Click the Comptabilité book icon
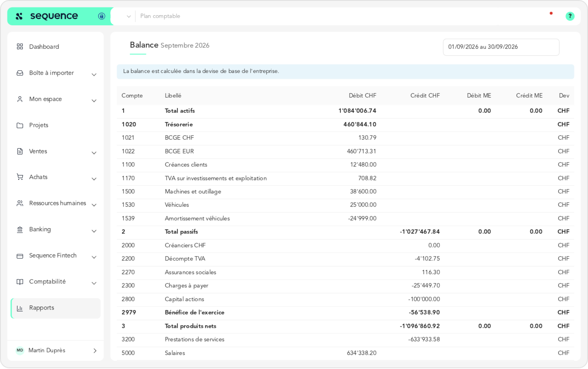Viewport: 588px width, 369px height. tap(20, 282)
